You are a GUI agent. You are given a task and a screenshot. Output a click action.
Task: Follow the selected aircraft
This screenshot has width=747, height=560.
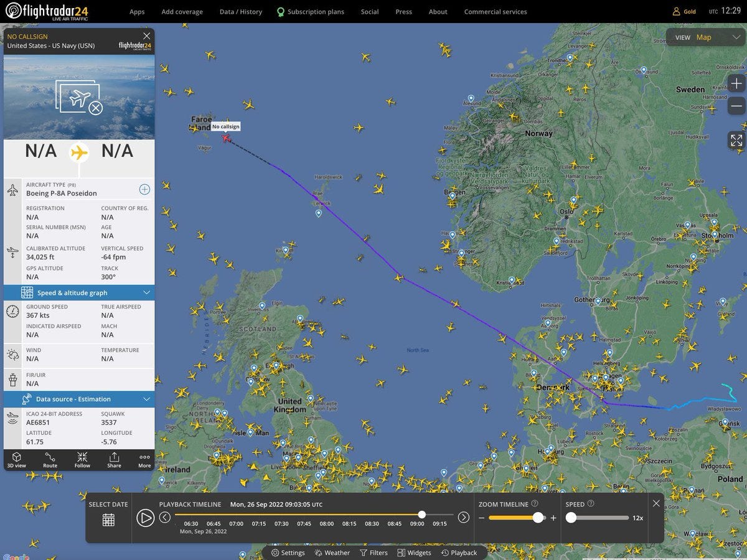pyautogui.click(x=82, y=460)
